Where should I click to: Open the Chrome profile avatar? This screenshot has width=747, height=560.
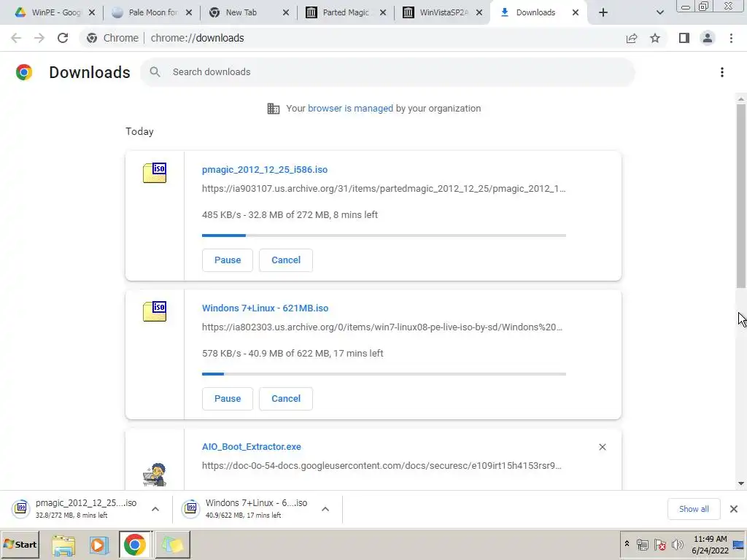tap(708, 38)
